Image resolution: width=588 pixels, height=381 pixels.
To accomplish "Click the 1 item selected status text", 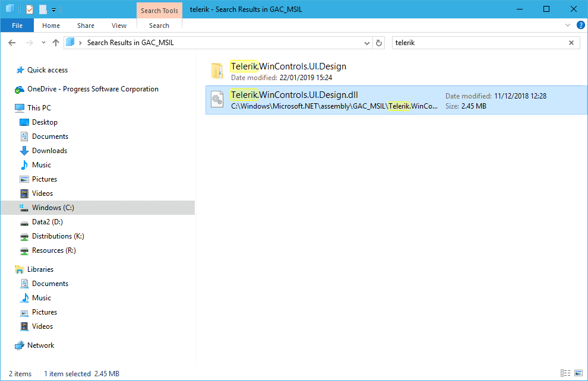I will click(x=68, y=374).
